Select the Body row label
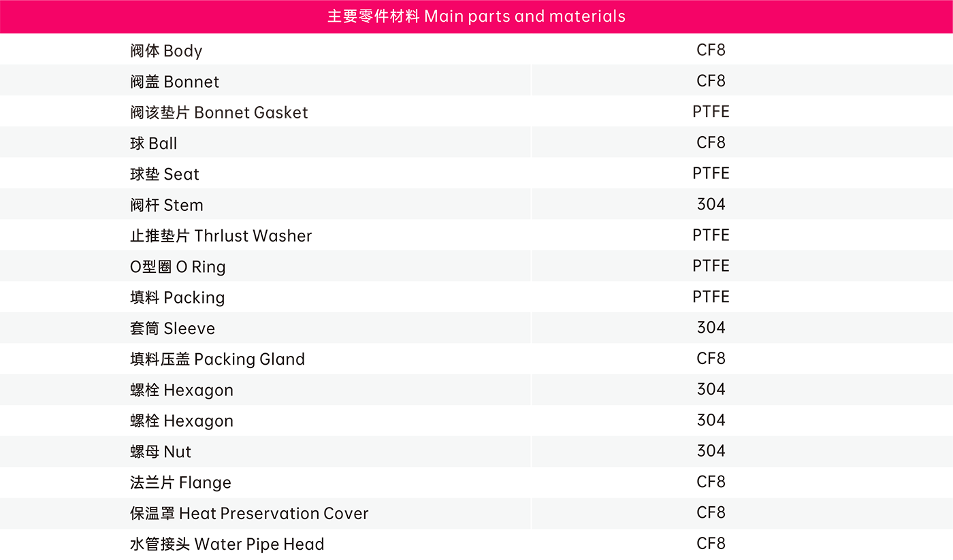This screenshot has height=560, width=953. tap(166, 51)
